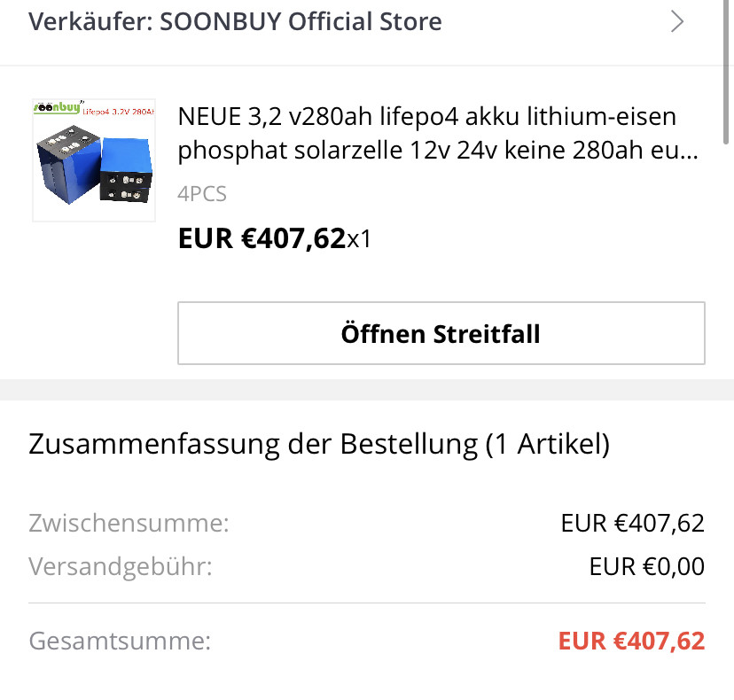The height and width of the screenshot is (700, 734).
Task: Click the vertical scrollbar at the right edge
Action: (x=725, y=72)
